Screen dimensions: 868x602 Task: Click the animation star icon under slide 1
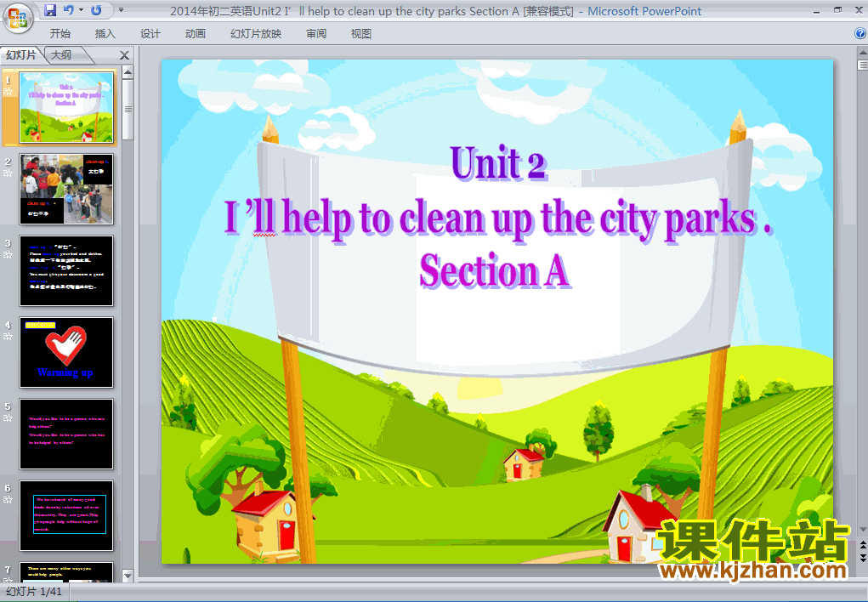click(x=8, y=92)
